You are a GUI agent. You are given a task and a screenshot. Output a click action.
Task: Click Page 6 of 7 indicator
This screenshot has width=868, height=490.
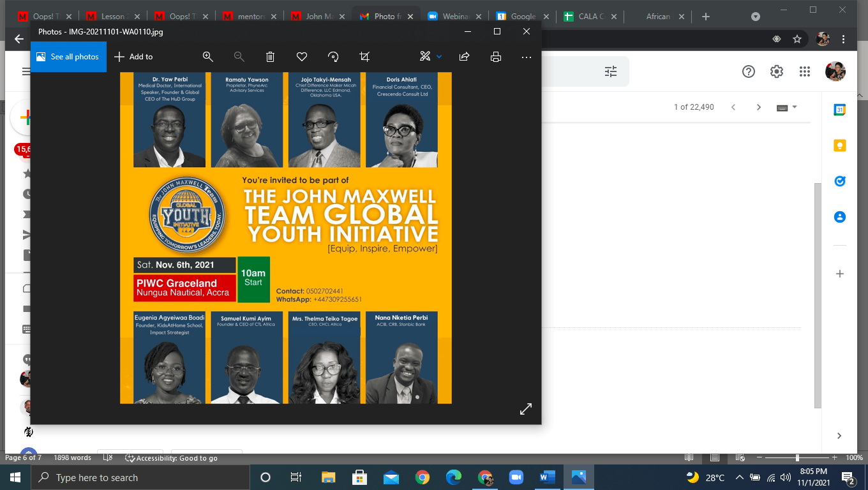[x=24, y=457]
